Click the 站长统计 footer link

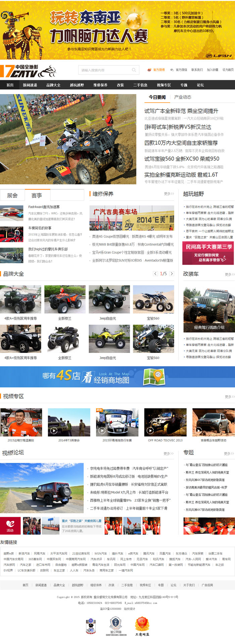129,608
